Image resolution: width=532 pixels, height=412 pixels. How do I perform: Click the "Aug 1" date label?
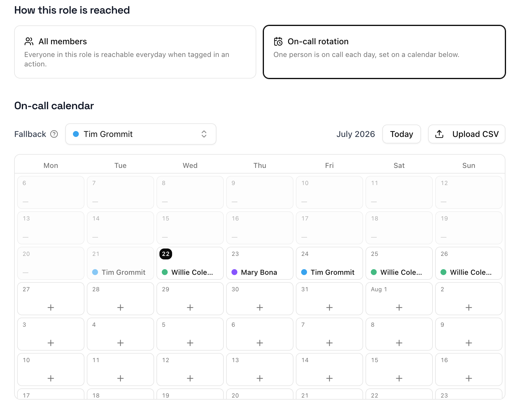[379, 289]
